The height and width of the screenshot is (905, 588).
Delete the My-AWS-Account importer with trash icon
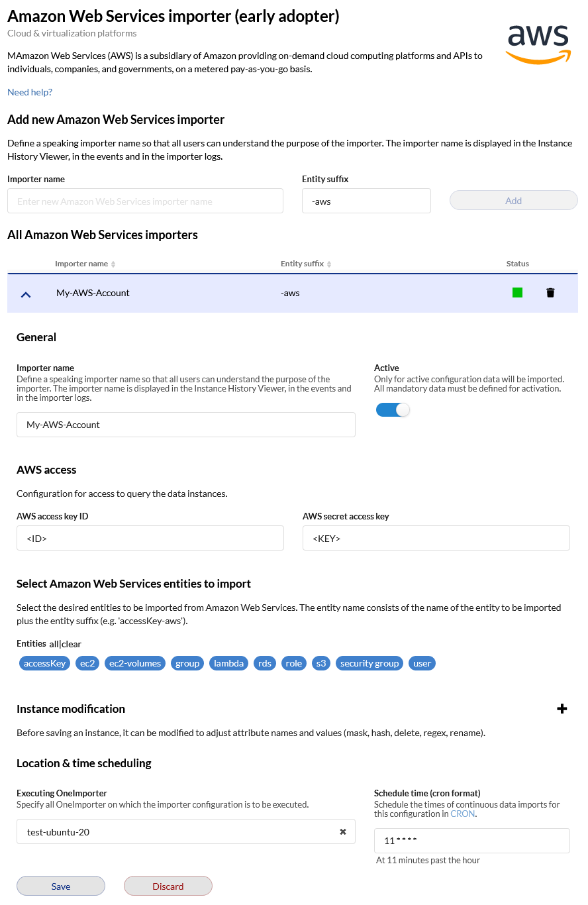point(550,293)
